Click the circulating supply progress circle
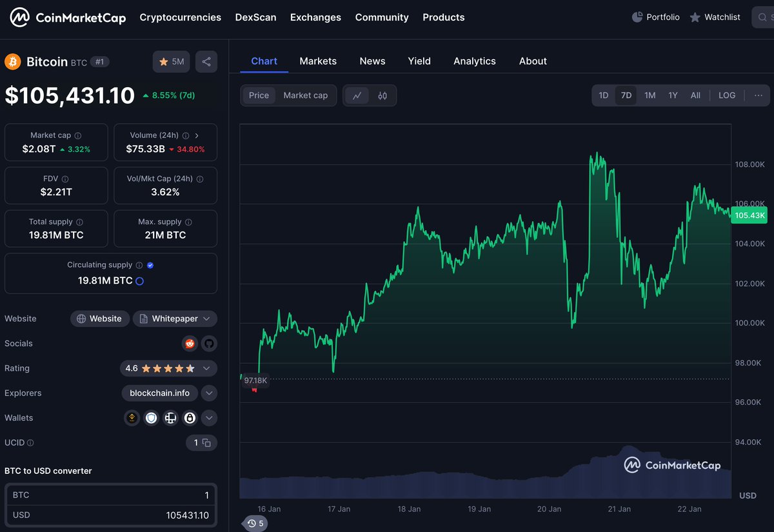The width and height of the screenshot is (774, 532). [139, 281]
